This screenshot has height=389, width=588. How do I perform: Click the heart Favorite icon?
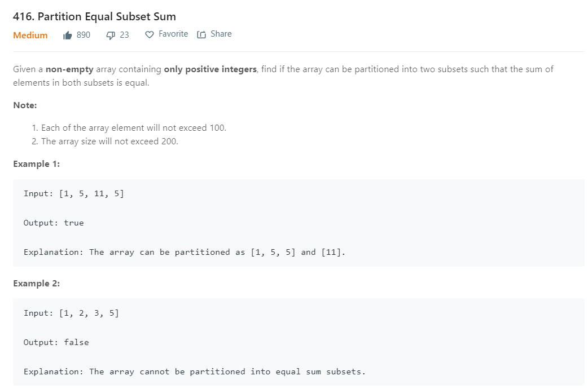(150, 34)
